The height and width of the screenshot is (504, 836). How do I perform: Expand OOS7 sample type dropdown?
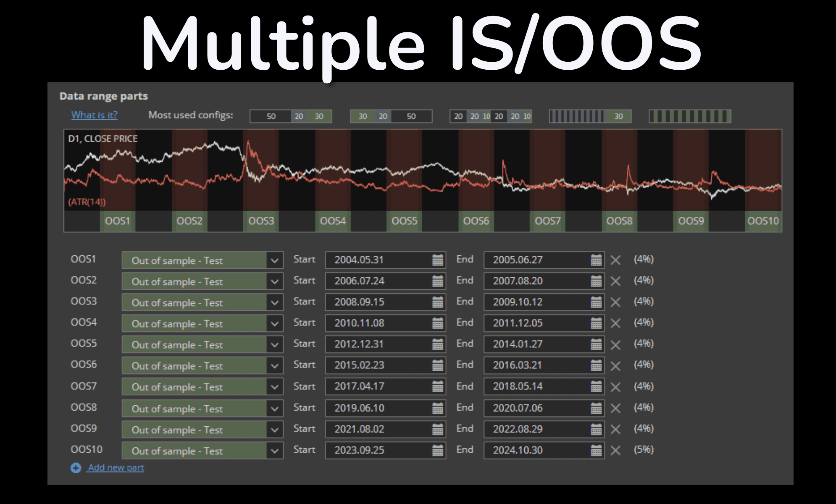click(x=274, y=386)
